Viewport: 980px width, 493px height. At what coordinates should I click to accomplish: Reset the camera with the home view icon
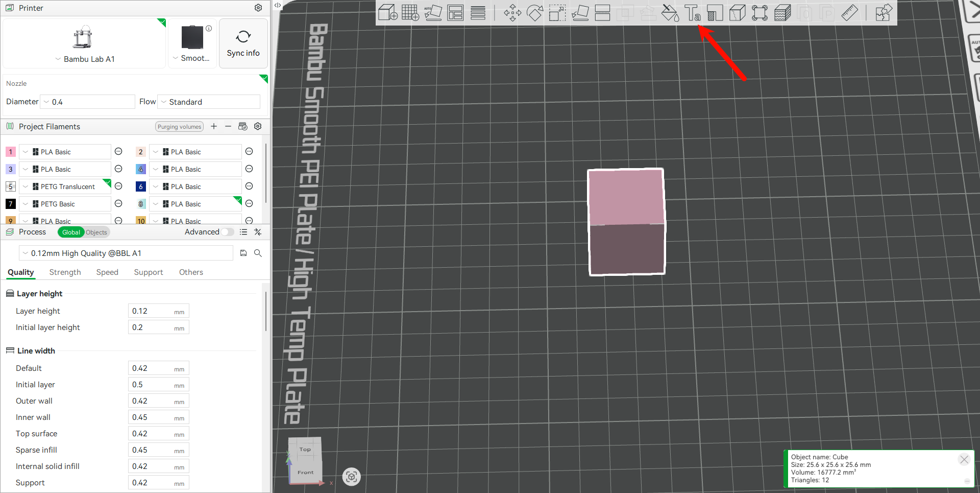click(351, 477)
